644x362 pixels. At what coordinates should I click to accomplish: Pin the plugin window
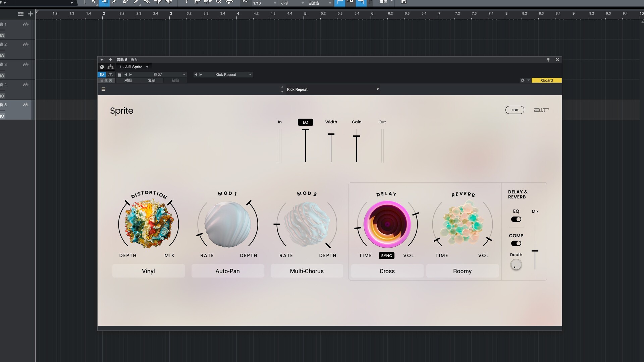click(548, 60)
